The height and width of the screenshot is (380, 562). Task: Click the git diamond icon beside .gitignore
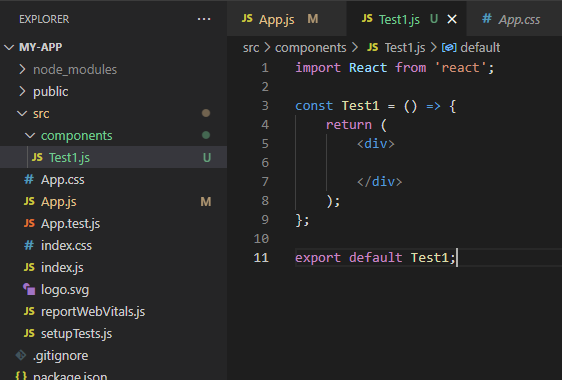(21, 355)
